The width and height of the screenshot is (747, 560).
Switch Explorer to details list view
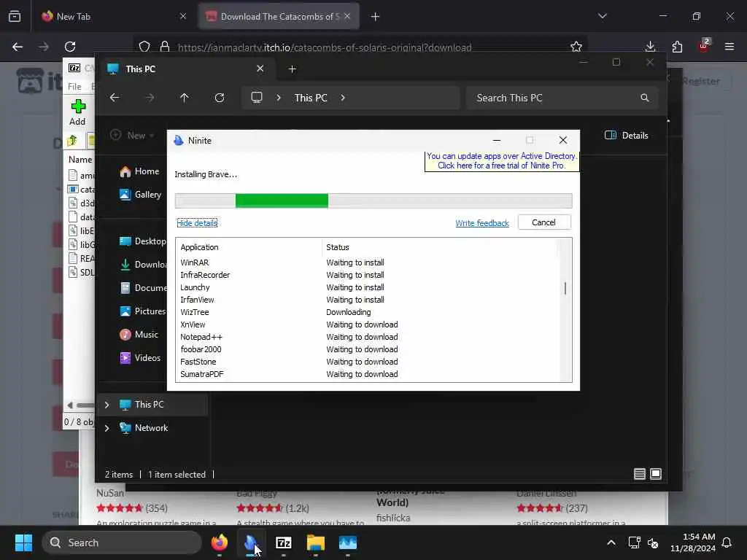point(639,474)
